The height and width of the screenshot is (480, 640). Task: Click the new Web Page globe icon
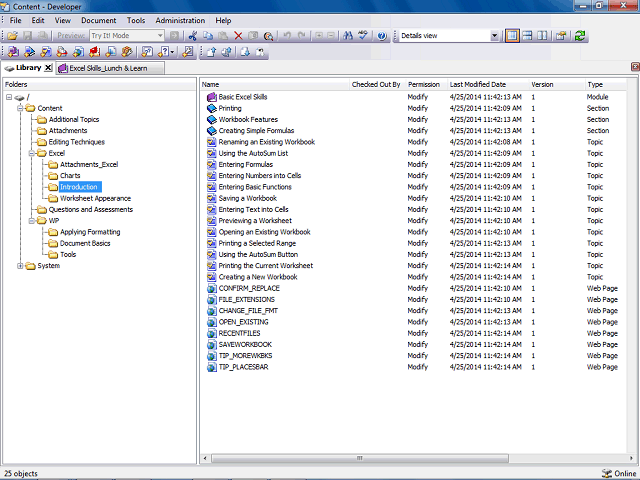(x=78, y=52)
